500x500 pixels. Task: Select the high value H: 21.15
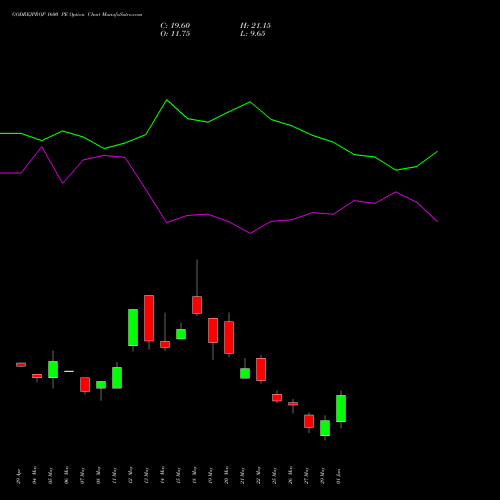[x=255, y=26]
